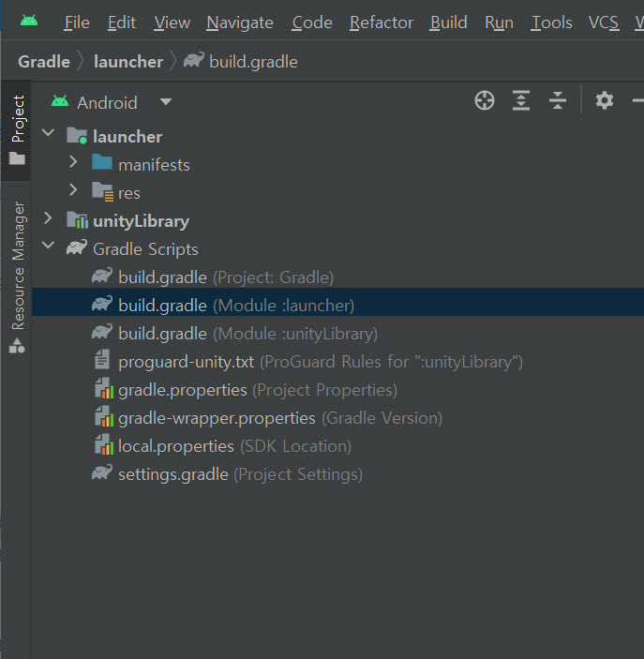Click the res resource folder icon
The height and width of the screenshot is (659, 644).
tap(102, 191)
